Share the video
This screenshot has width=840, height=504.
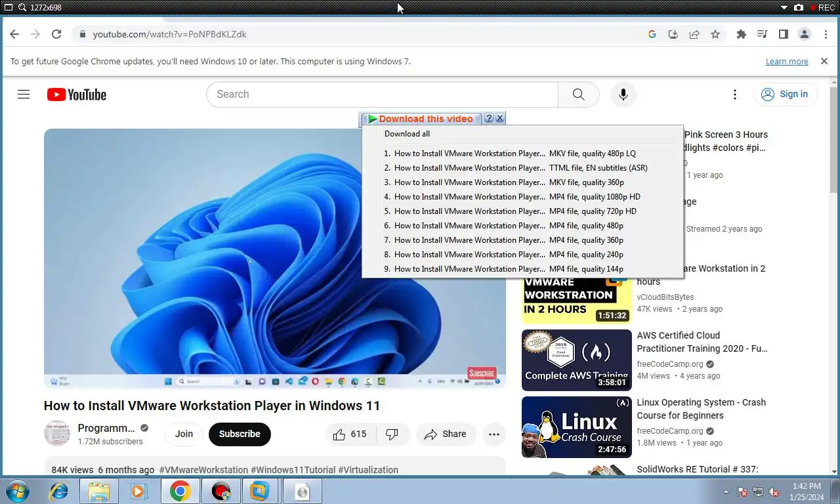[446, 434]
